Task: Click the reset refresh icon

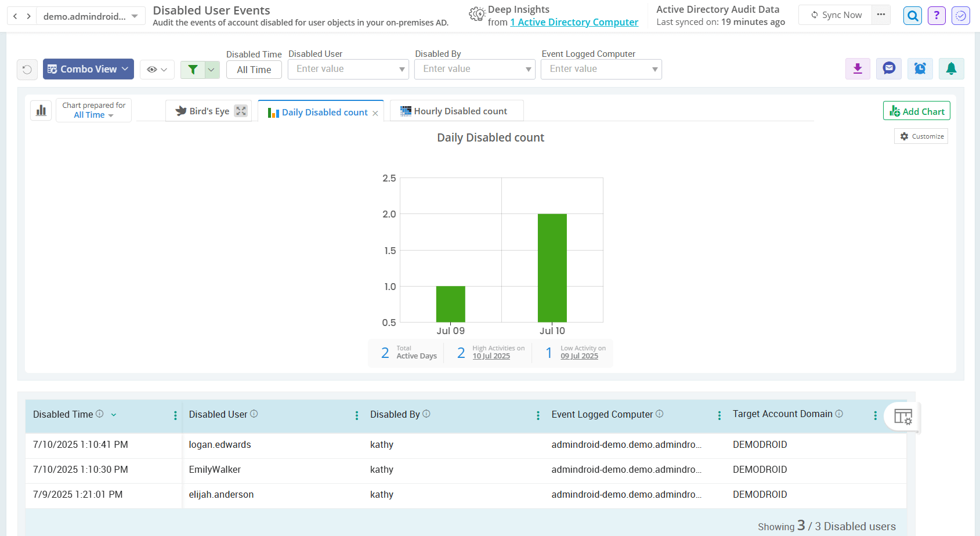Action: pyautogui.click(x=27, y=70)
